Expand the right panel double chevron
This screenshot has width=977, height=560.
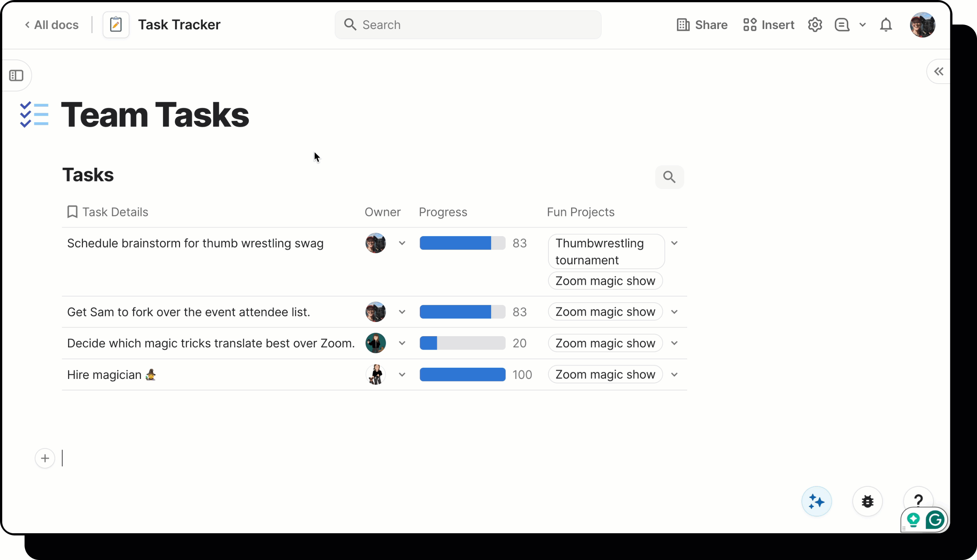pyautogui.click(x=938, y=71)
